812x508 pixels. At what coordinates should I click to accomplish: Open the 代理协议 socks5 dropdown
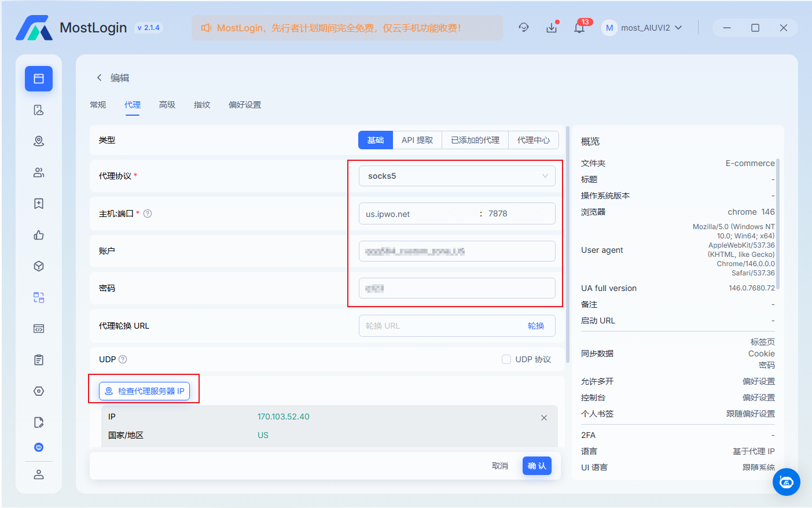click(x=457, y=176)
